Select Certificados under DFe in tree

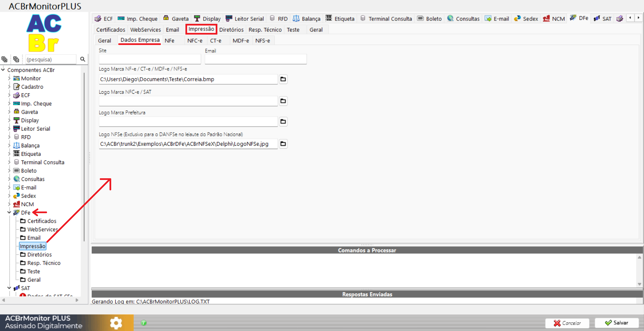click(x=42, y=221)
